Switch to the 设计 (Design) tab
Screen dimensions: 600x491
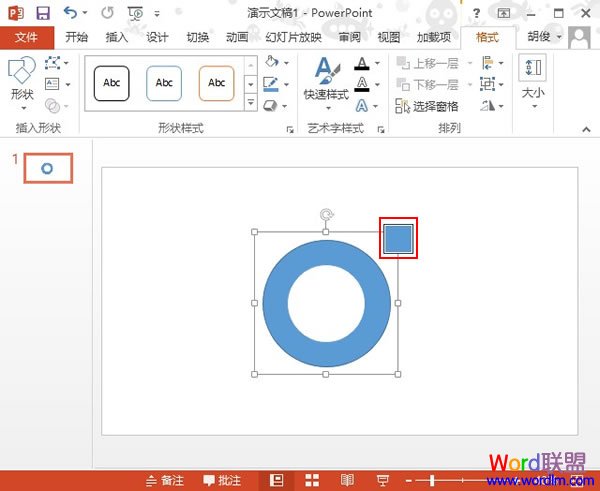tap(157, 37)
